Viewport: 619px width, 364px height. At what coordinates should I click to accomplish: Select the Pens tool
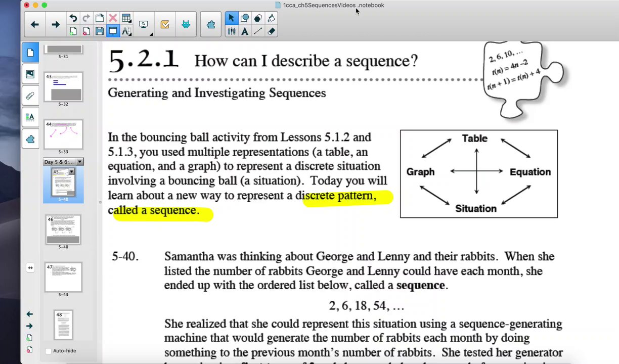tap(231, 31)
